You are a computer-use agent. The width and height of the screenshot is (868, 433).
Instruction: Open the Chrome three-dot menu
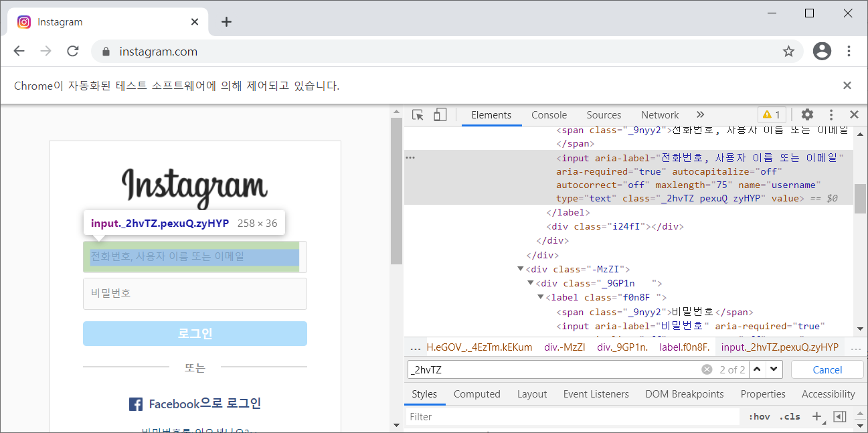click(x=849, y=51)
